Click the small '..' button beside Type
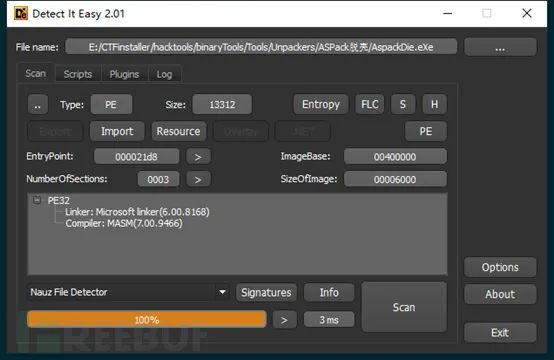The image size is (554, 360). [37, 105]
